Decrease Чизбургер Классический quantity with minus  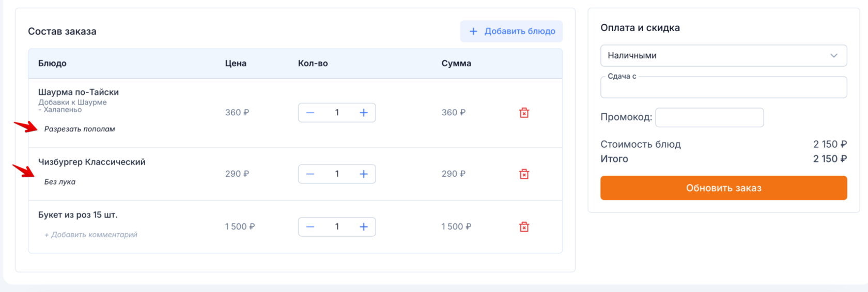coord(310,174)
